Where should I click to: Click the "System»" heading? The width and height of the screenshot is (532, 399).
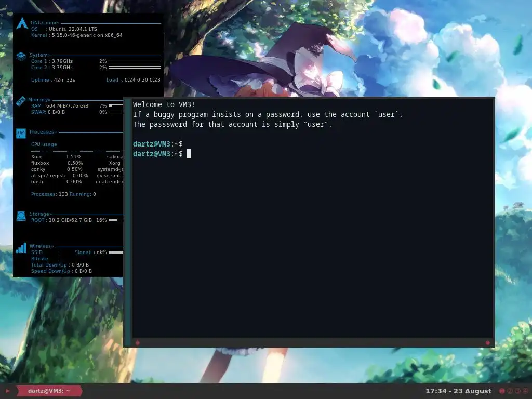click(40, 55)
